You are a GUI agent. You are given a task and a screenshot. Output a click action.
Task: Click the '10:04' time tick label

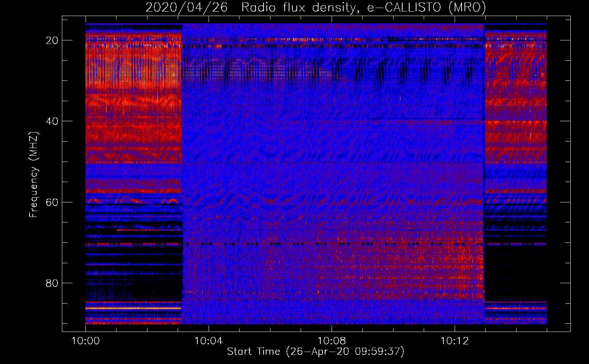[x=209, y=341]
